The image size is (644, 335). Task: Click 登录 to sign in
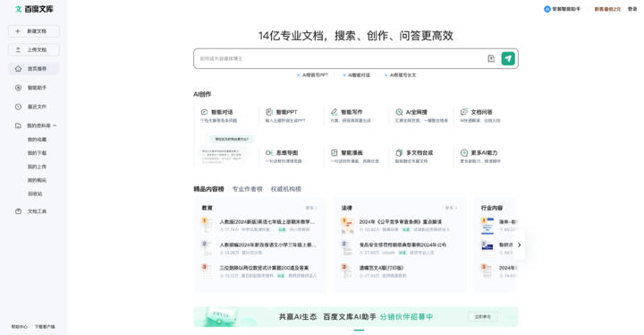632,9
